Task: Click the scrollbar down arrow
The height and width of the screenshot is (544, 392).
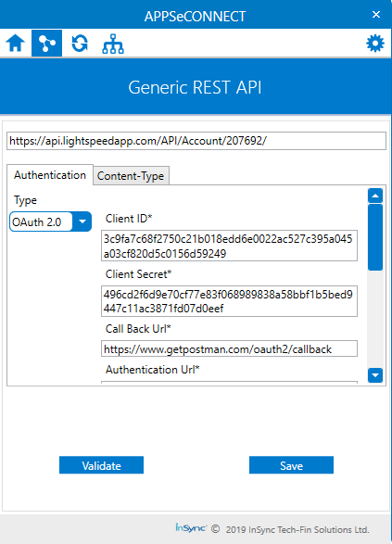Action: pyautogui.click(x=375, y=375)
